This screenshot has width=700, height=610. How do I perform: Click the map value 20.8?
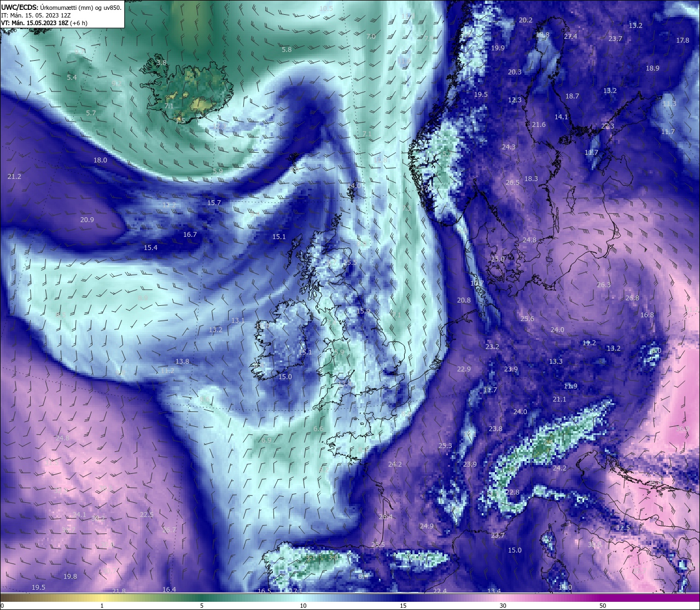(464, 300)
